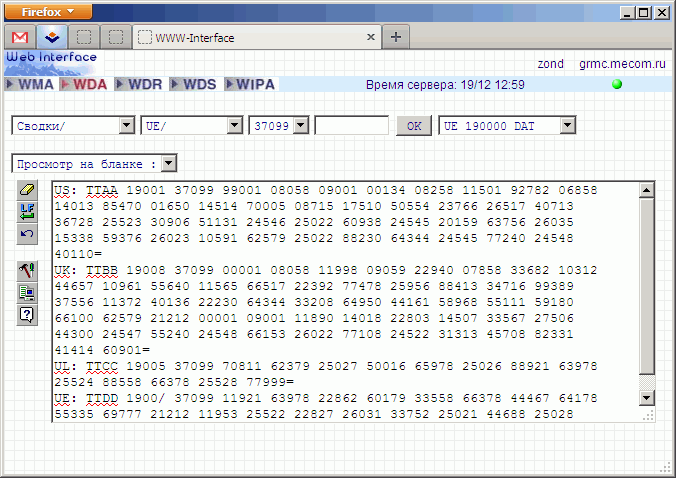This screenshot has width=676, height=478.
Task: Click the zond user link
Action: coord(551,64)
